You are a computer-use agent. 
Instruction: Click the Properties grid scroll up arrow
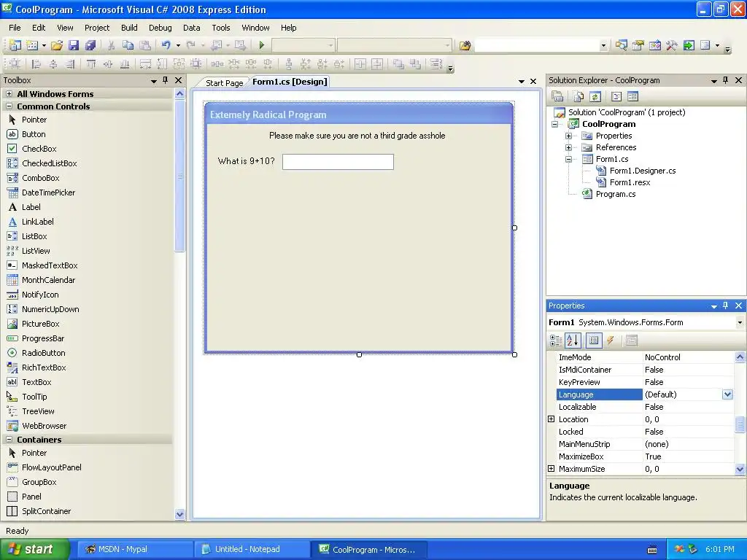[740, 357]
